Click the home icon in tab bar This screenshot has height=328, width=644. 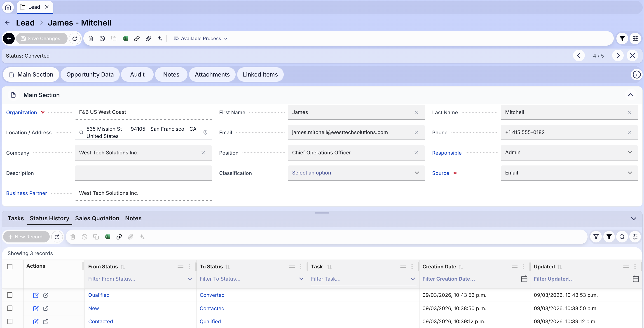(8, 7)
